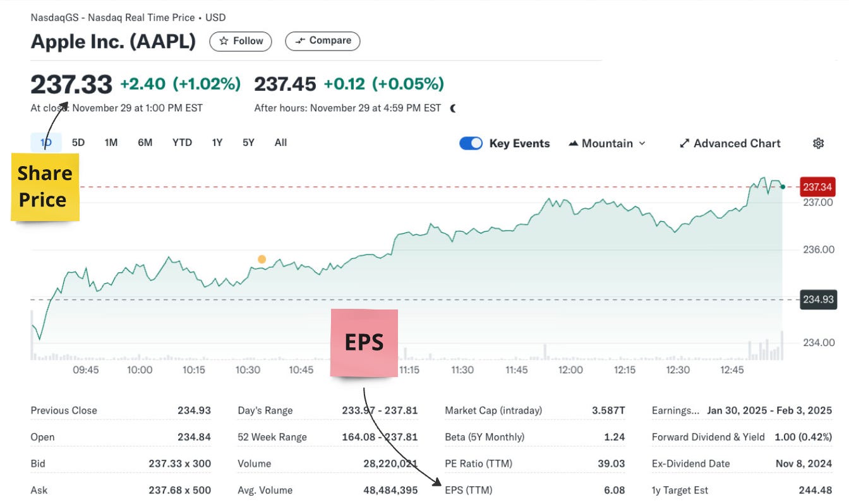Open the Compare feature
Screen dimensions: 849x504
[x=323, y=40]
